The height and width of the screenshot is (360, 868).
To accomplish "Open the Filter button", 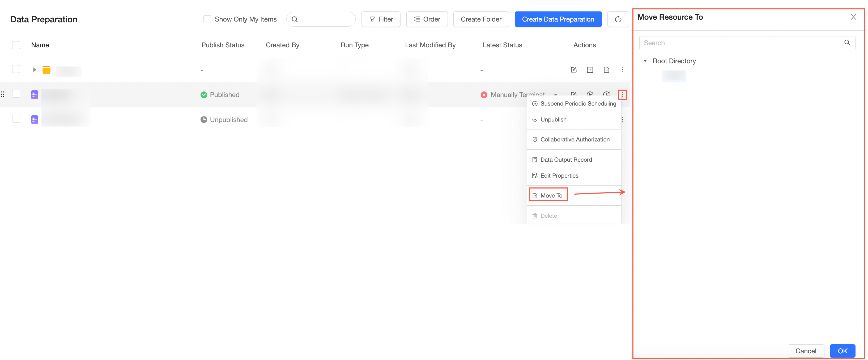I will pos(381,19).
